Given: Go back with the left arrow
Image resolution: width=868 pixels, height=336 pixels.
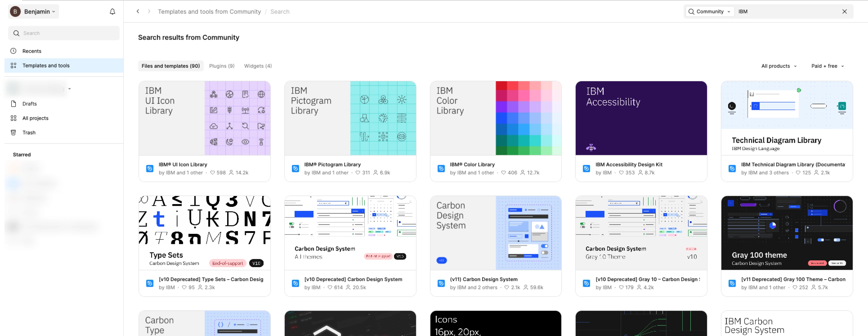Looking at the screenshot, I should pyautogui.click(x=138, y=11).
